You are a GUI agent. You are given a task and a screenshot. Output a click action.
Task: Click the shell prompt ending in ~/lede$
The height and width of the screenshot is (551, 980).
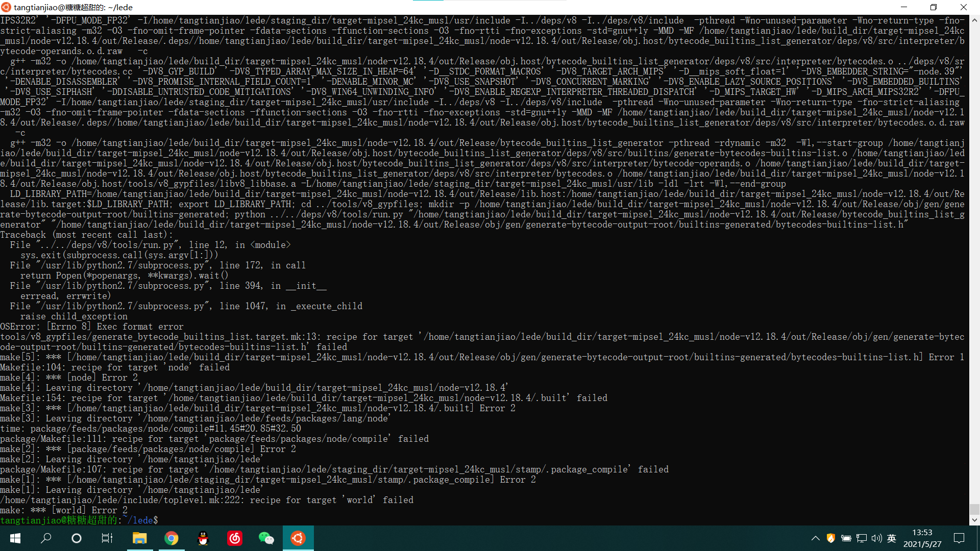click(79, 520)
